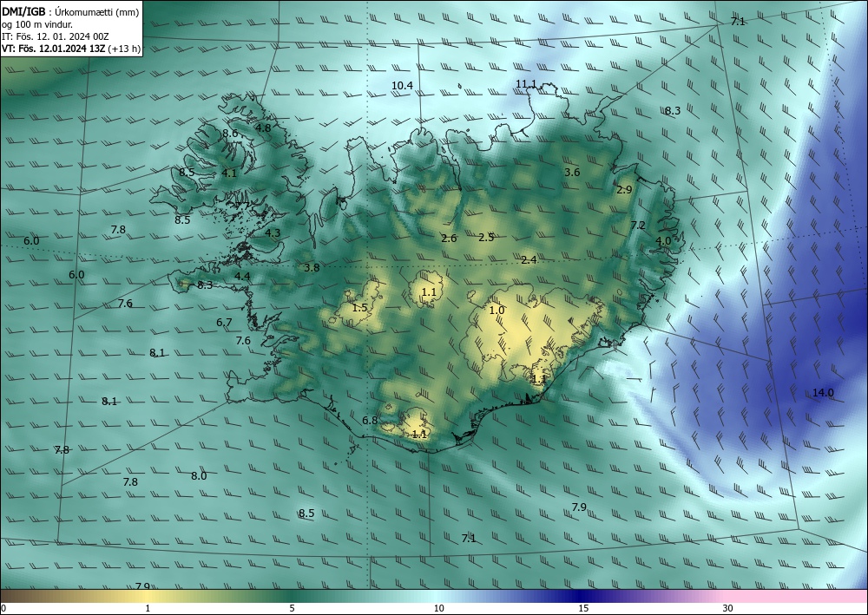Screen dimensions: 868x615
Task: Click the 7.1 value at the top right corner
Action: pos(738,22)
